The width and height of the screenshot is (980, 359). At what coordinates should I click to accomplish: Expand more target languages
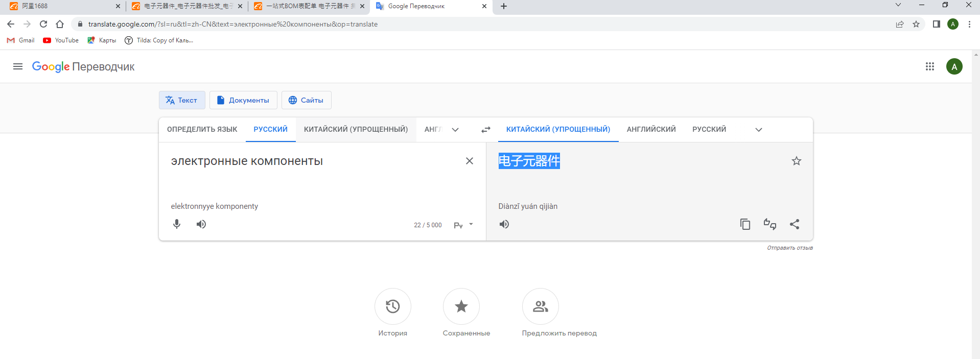pyautogui.click(x=759, y=130)
